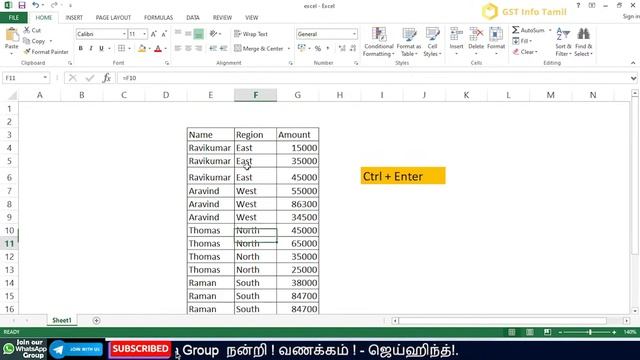Open Conditional Formatting
Image resolution: width=640 pixels, height=360 pixels.
pyautogui.click(x=379, y=42)
